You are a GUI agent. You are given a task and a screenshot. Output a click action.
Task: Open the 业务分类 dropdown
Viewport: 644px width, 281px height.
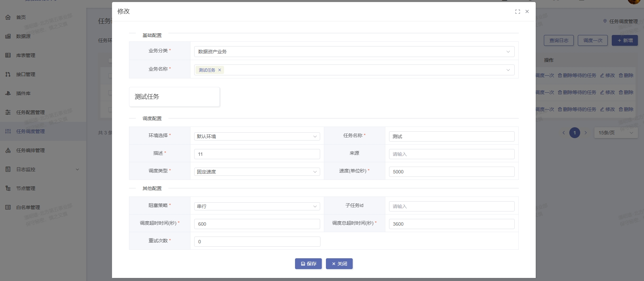tap(354, 52)
